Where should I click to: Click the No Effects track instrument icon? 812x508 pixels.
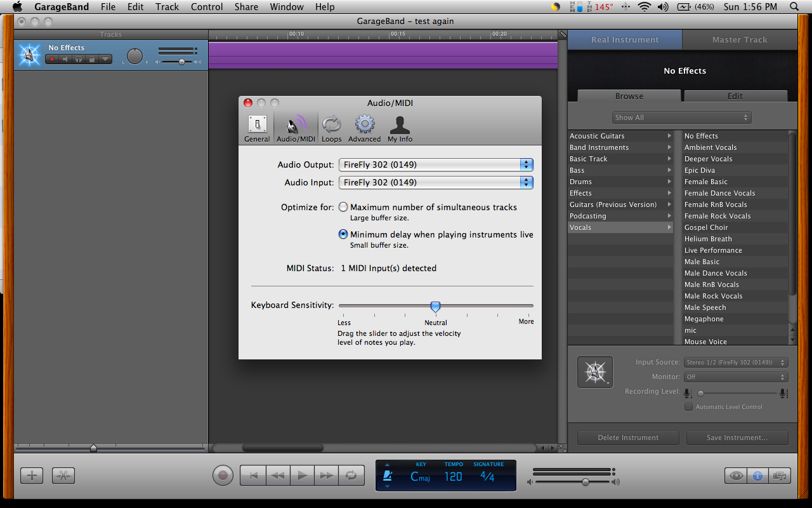[29, 55]
